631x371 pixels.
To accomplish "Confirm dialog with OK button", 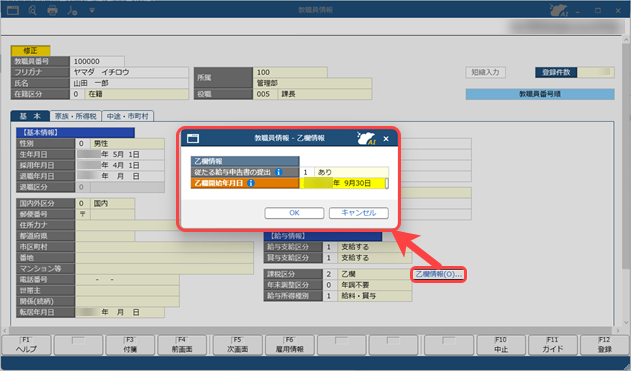I will coord(294,213).
